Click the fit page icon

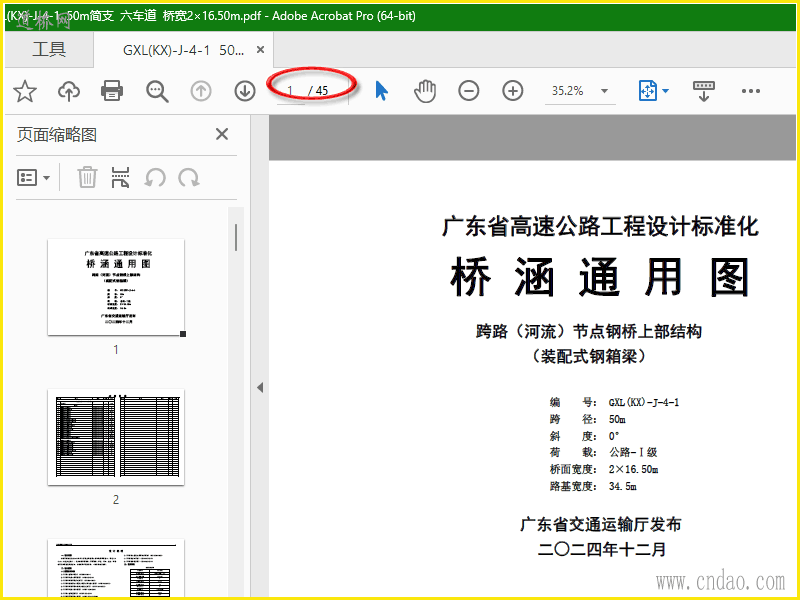(x=647, y=91)
